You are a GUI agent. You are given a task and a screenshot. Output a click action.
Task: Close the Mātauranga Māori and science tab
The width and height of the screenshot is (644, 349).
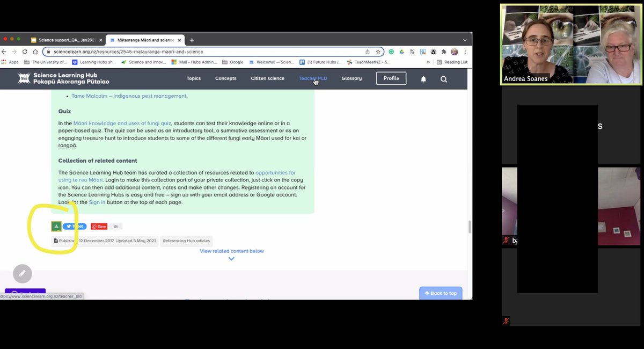click(179, 40)
